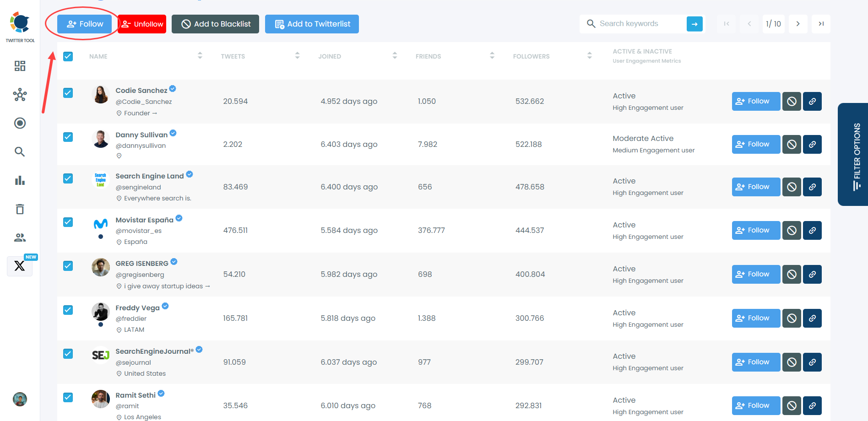Open the @ramit handle link

pos(127,406)
